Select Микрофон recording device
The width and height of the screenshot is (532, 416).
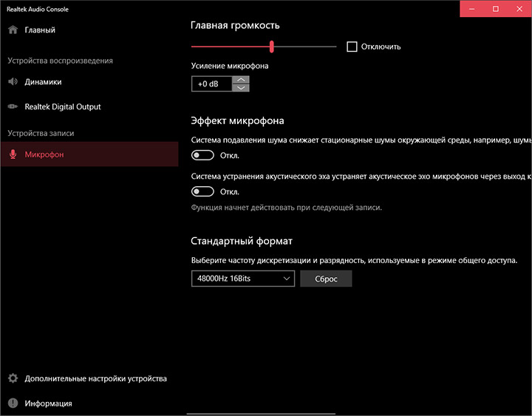89,154
